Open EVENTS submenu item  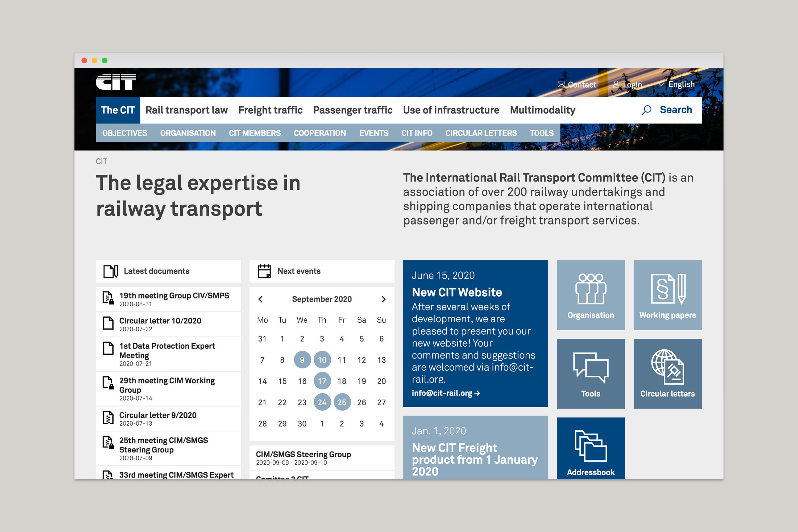click(x=374, y=133)
